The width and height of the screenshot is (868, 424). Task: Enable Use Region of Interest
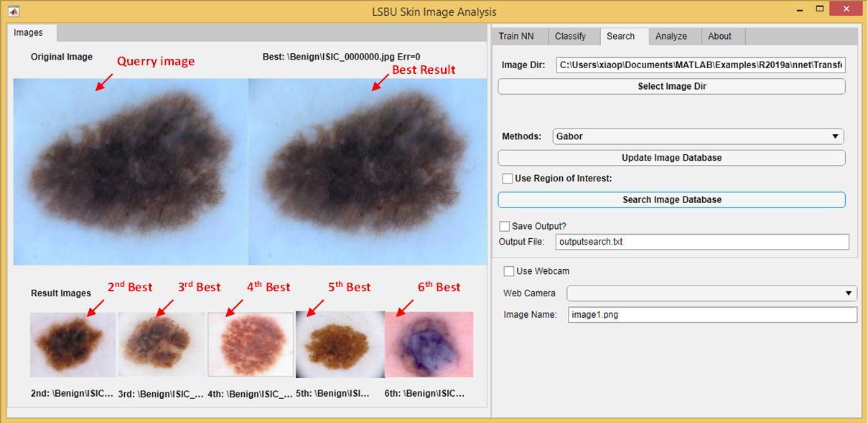click(508, 178)
